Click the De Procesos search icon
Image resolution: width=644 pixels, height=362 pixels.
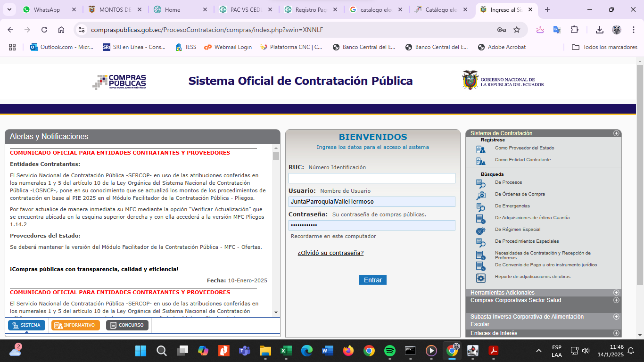pos(480,183)
